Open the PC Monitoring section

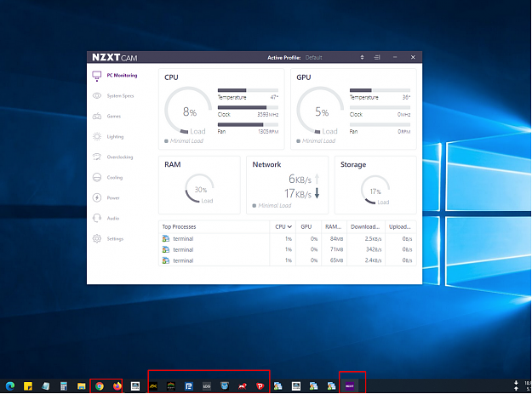pos(115,76)
